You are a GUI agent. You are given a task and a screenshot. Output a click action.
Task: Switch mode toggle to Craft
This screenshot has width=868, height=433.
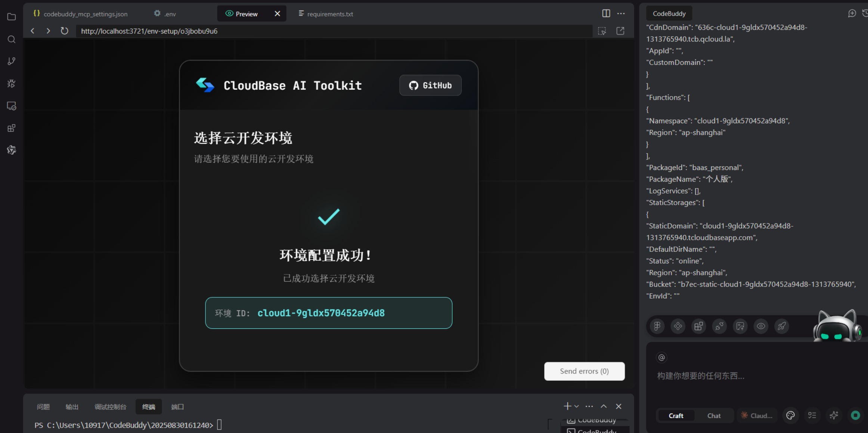[x=676, y=415]
